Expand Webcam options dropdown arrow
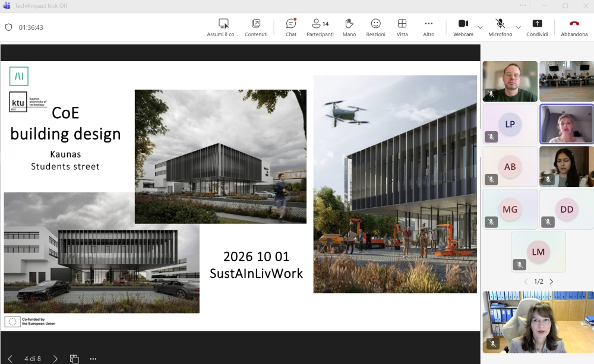The height and width of the screenshot is (364, 594). click(480, 27)
